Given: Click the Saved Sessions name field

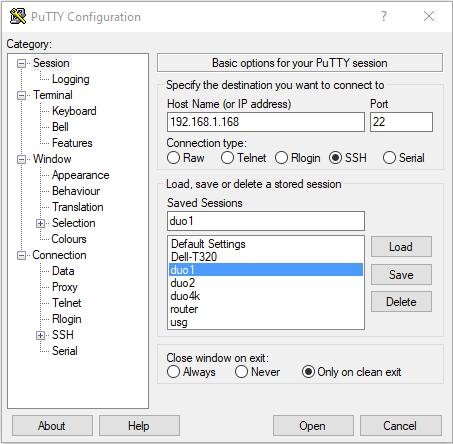Looking at the screenshot, I should (266, 221).
